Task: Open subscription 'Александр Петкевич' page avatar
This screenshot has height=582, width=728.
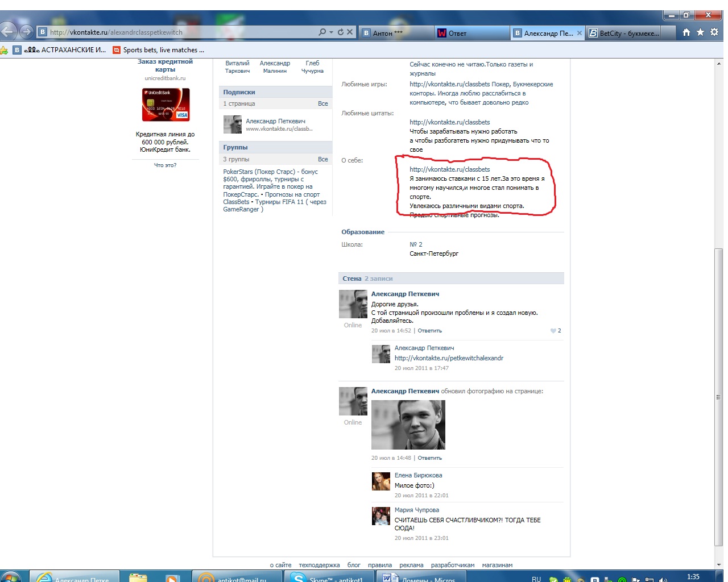Action: (x=232, y=124)
